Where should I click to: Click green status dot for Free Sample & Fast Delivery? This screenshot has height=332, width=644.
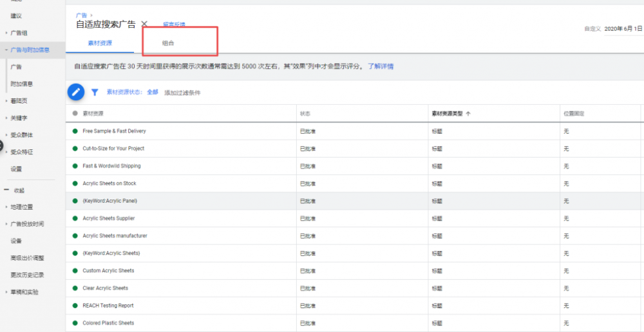75,131
